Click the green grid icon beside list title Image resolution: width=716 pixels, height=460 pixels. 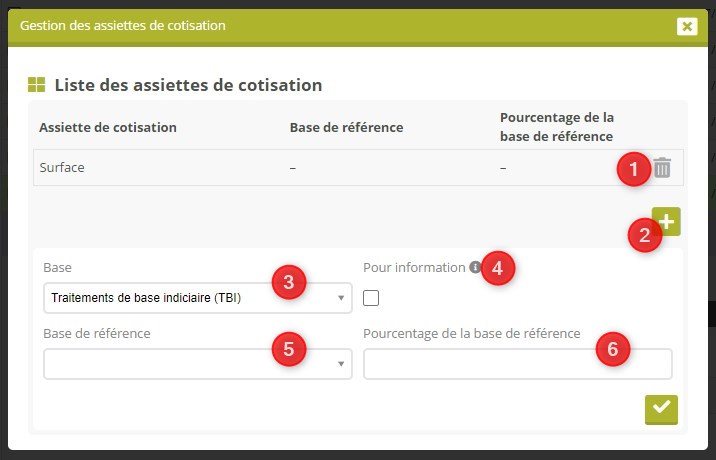tap(37, 85)
